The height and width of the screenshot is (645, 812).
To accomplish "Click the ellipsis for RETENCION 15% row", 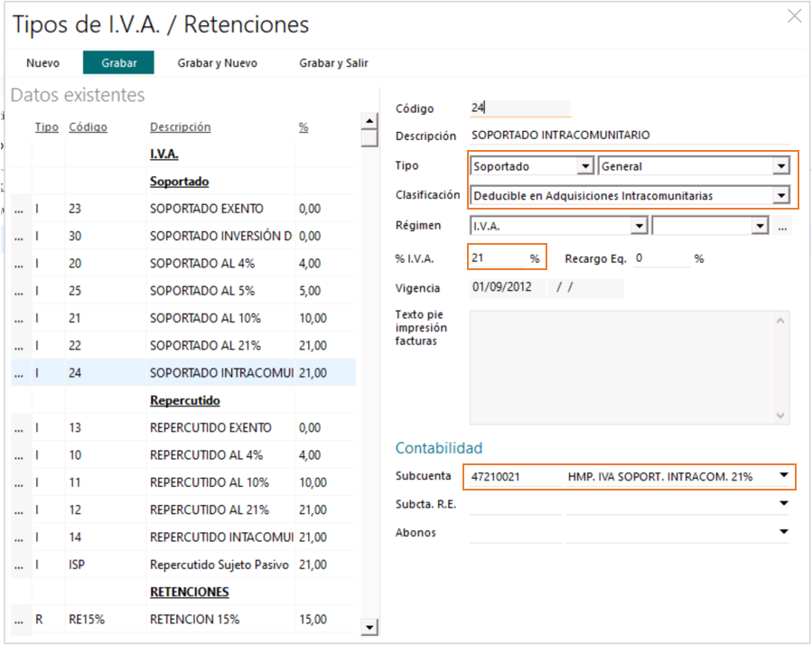I will [x=19, y=620].
